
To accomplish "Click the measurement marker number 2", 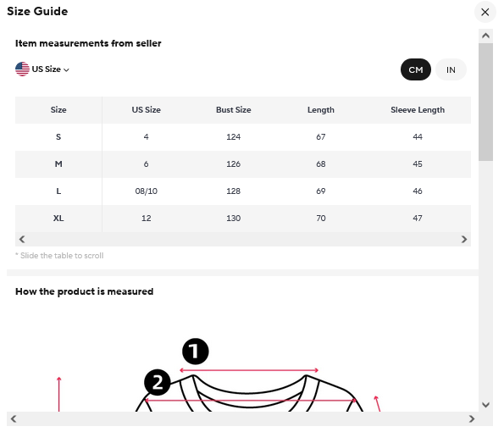I will tap(158, 382).
